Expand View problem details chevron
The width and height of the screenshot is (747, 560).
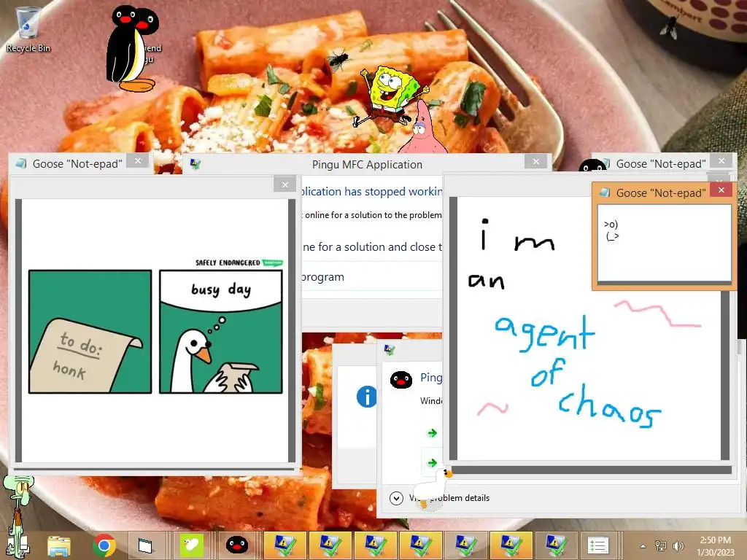[396, 498]
